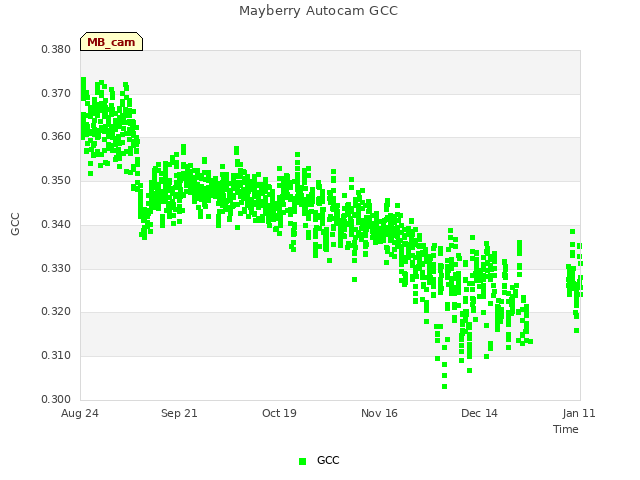Click the chart title Mayberry Autocam GCC

tap(318, 11)
